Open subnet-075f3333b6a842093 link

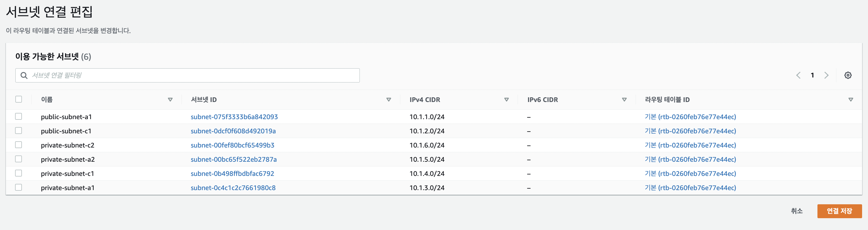234,117
